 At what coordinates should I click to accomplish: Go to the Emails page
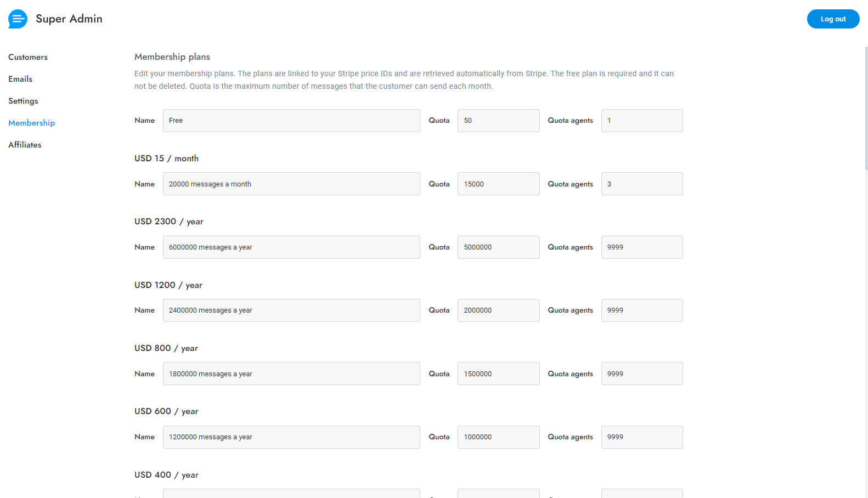pyautogui.click(x=20, y=79)
